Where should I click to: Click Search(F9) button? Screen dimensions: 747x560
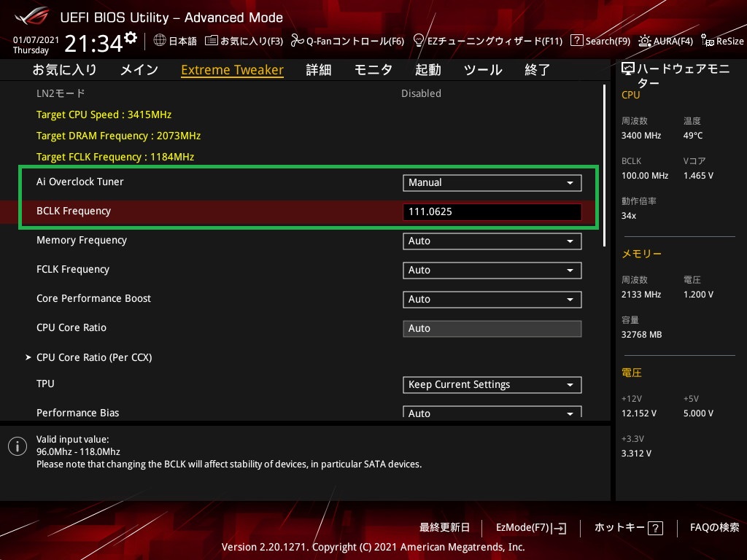[x=600, y=41]
